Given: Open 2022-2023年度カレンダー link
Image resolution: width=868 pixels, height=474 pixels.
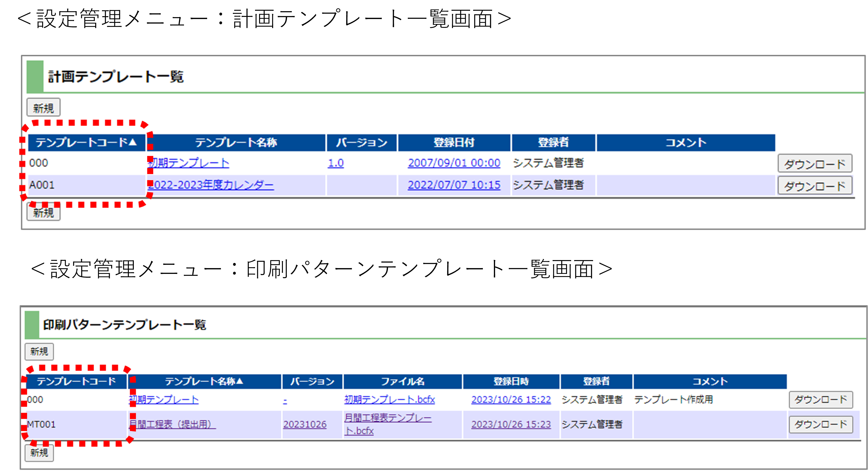Looking at the screenshot, I should (x=211, y=185).
